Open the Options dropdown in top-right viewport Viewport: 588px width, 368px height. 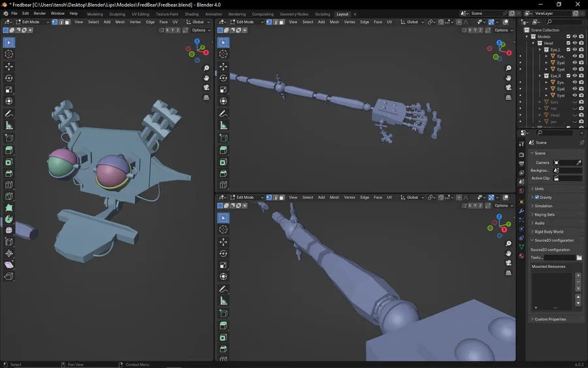[x=504, y=30]
